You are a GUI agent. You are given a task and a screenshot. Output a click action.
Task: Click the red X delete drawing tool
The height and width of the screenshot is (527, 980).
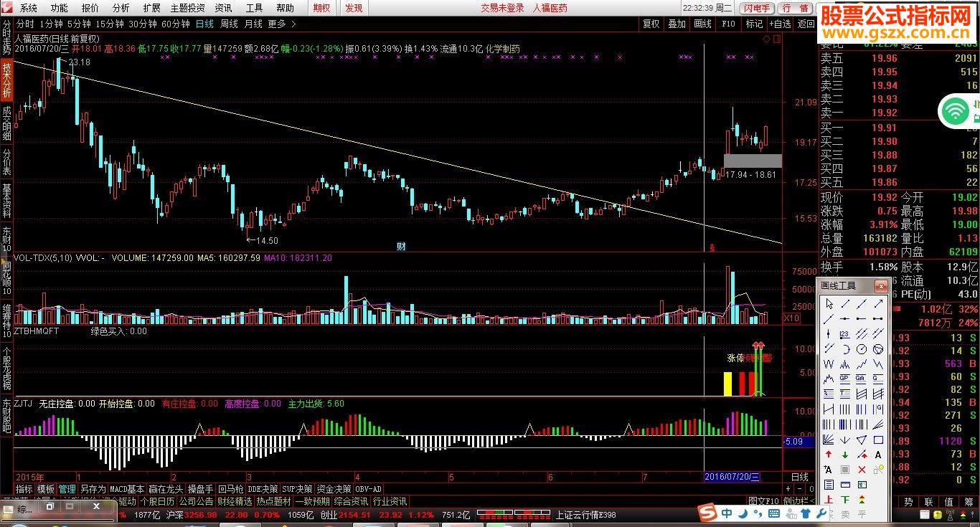tap(862, 469)
